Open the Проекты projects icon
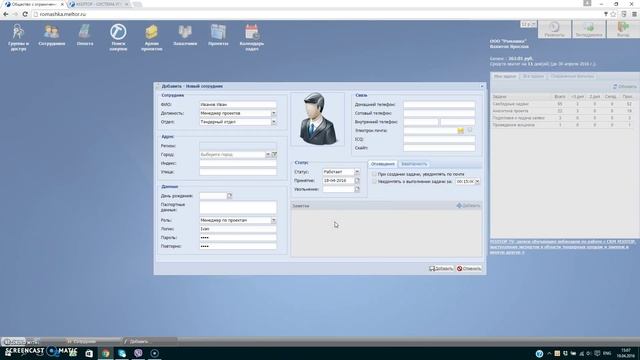The image size is (640, 360). [218, 35]
